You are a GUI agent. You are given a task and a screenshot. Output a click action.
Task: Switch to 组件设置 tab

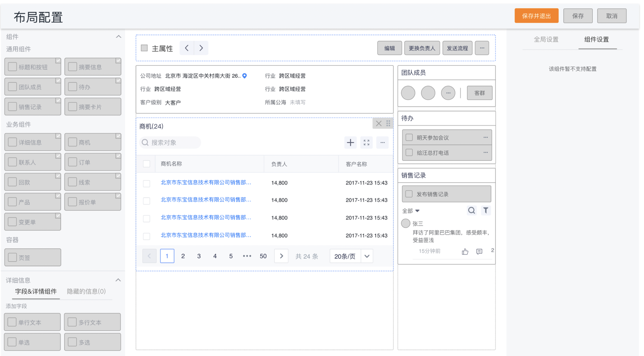click(597, 40)
